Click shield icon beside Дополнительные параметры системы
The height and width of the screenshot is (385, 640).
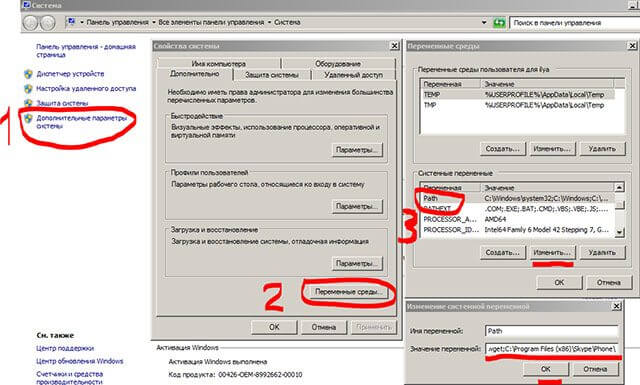point(28,118)
